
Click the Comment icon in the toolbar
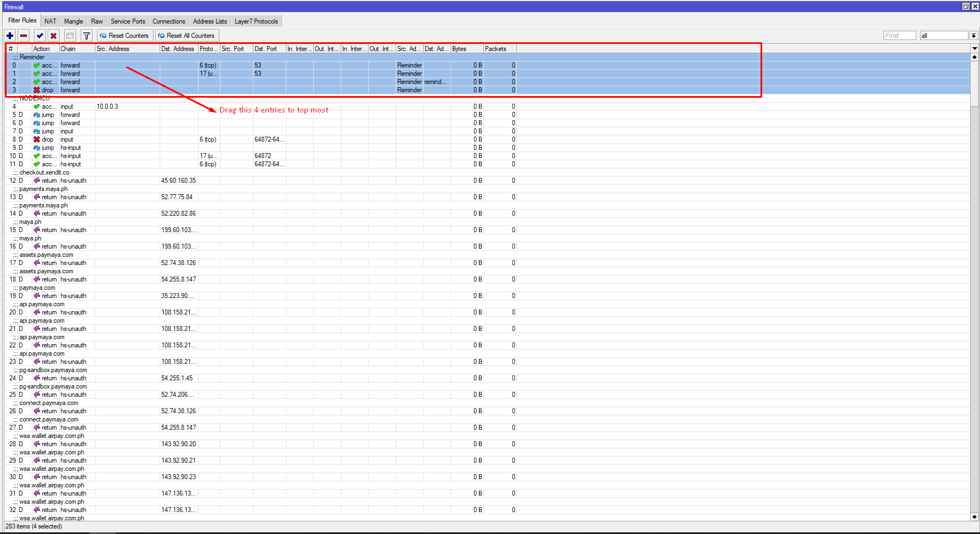(70, 36)
